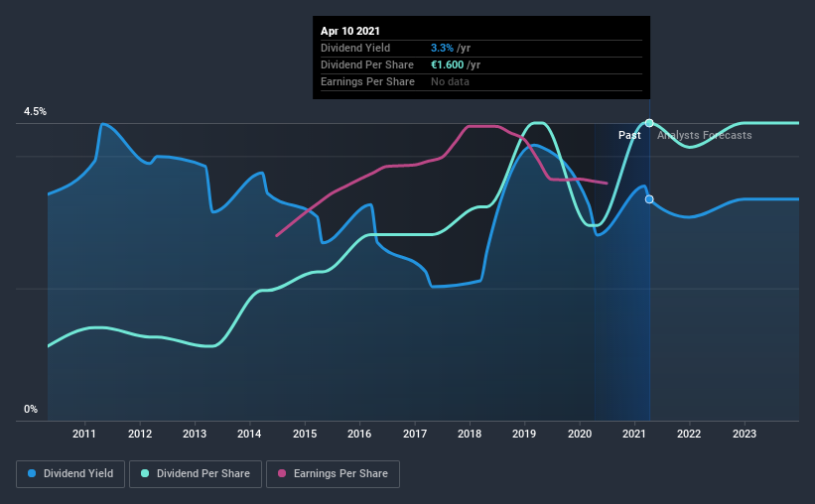Click the 2017 x-axis label
The width and height of the screenshot is (815, 504).
415,434
